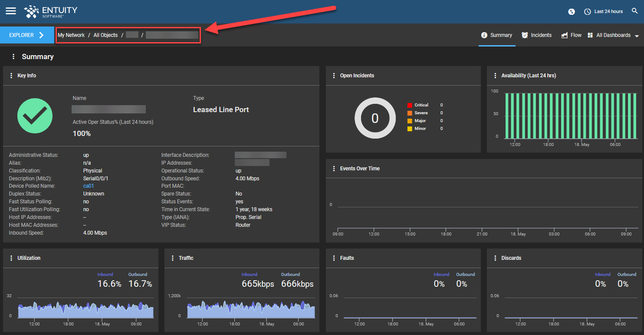Click the "Physical" classification value
644x335 pixels.
pyautogui.click(x=93, y=171)
